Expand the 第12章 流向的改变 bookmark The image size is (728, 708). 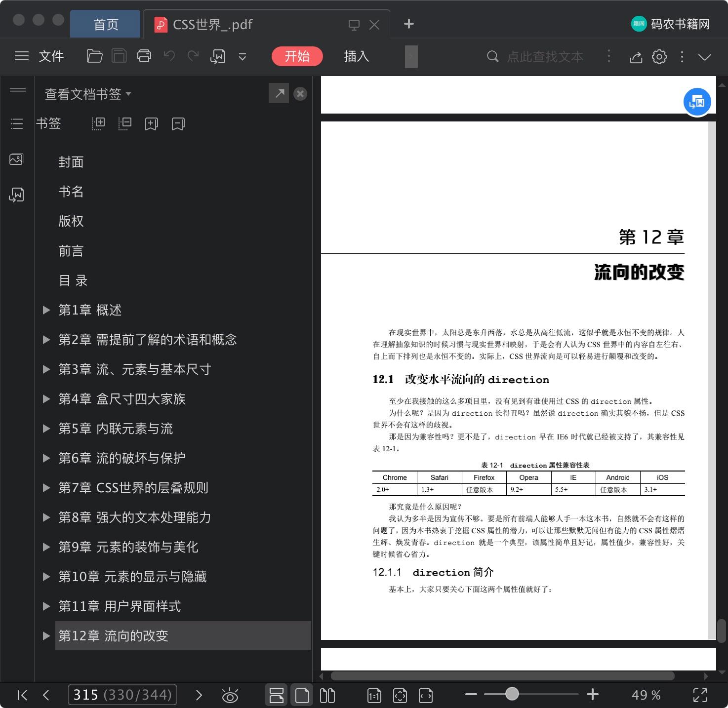pyautogui.click(x=46, y=636)
